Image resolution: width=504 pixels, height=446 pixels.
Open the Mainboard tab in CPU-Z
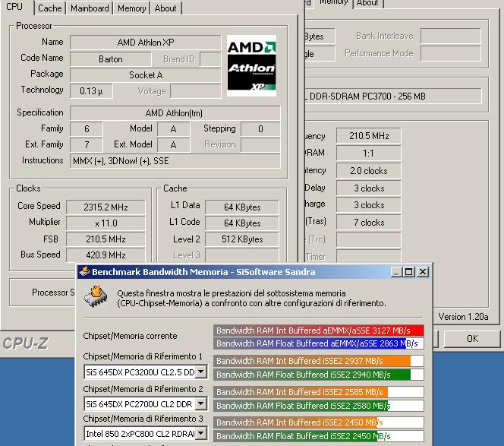(90, 8)
